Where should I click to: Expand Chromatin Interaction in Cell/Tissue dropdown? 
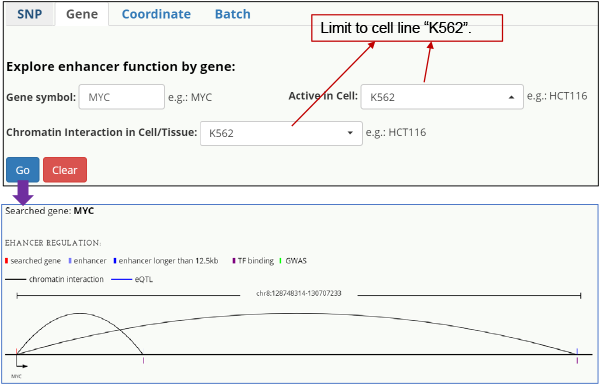[281, 133]
